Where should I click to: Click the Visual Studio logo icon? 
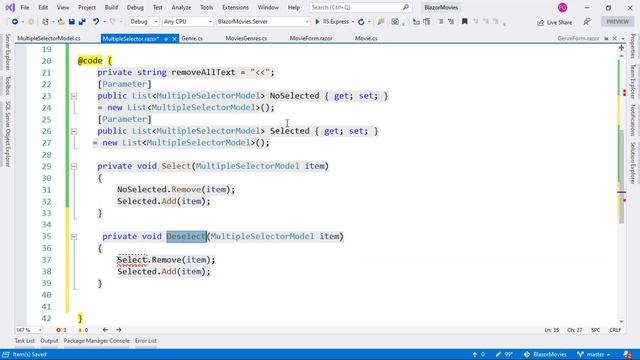click(10, 7)
